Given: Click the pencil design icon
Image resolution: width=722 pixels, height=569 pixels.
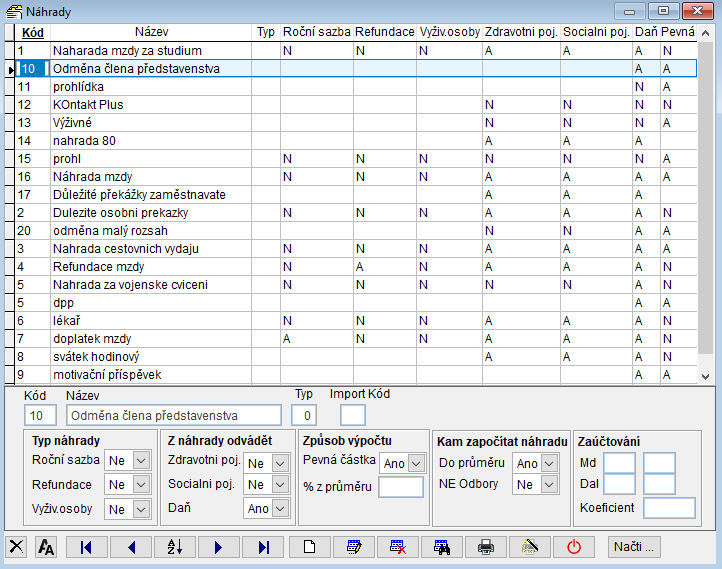Looking at the screenshot, I should 530,547.
